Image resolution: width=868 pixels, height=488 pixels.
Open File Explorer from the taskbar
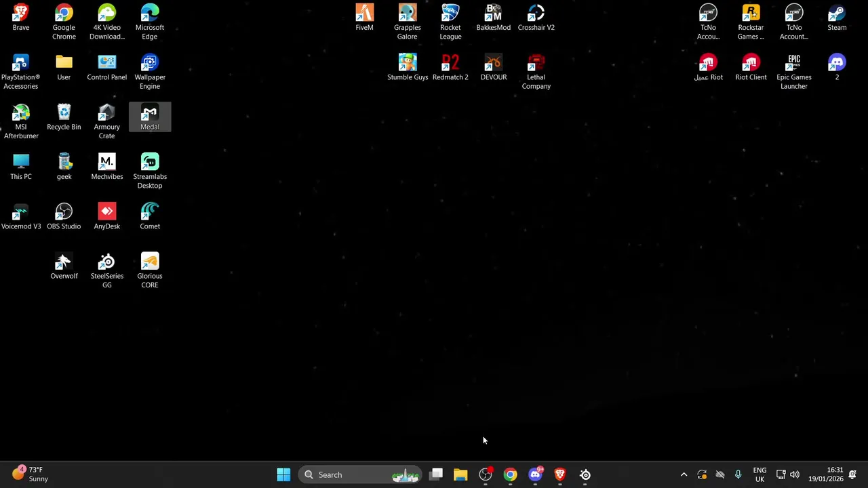460,474
